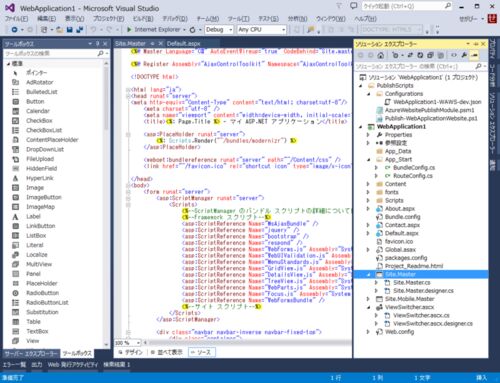Switch editor to 並べて表示 (Split) view
Screen dimensions: 500x383
[166, 352]
